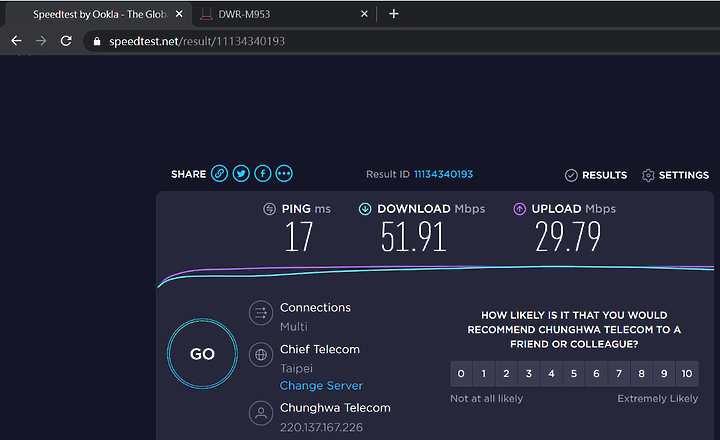Open Result ID 11134340193 link
720x440 pixels.
(443, 174)
